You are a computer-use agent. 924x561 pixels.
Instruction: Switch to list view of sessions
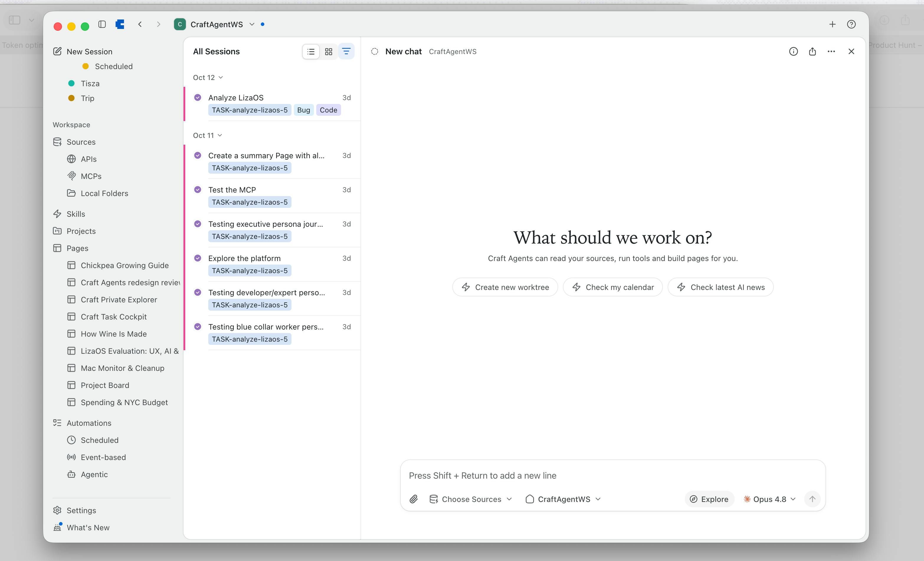click(310, 51)
